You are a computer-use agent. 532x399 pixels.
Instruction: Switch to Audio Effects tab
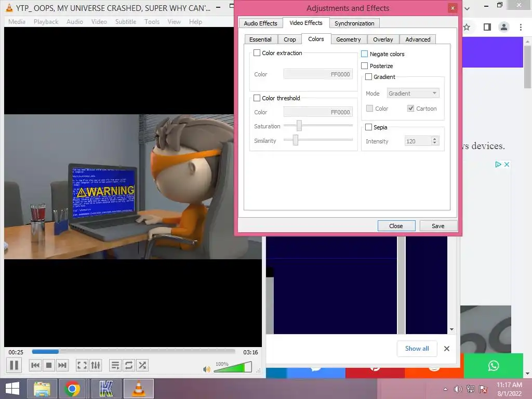coord(261,23)
